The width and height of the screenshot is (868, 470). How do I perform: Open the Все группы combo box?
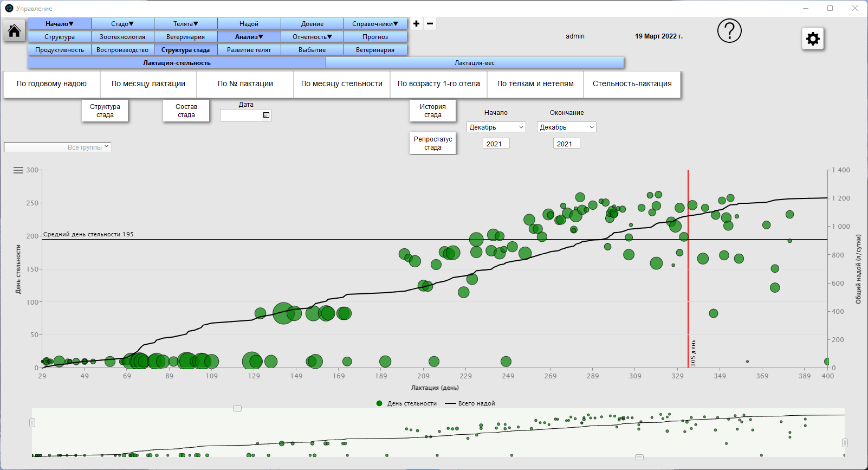(x=57, y=147)
